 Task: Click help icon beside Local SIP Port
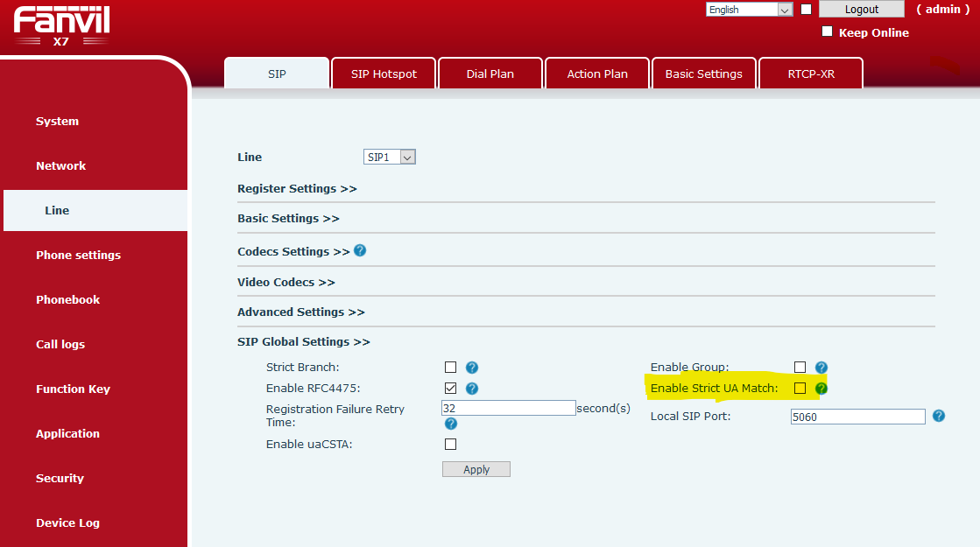coord(939,416)
